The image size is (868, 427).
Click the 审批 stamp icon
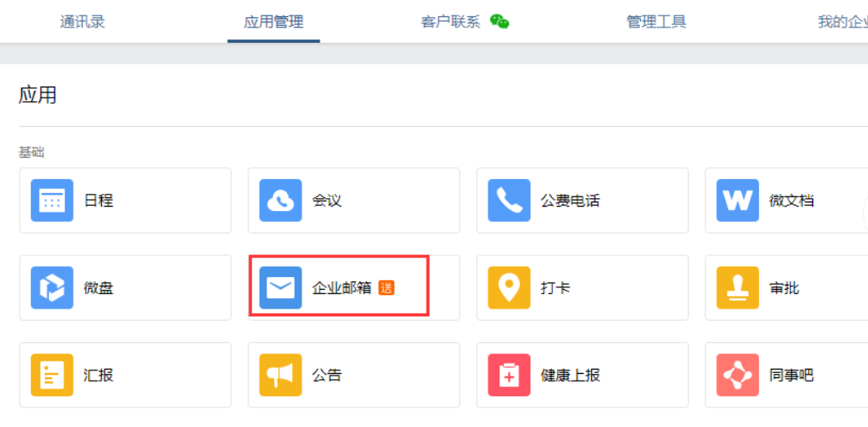pos(738,288)
